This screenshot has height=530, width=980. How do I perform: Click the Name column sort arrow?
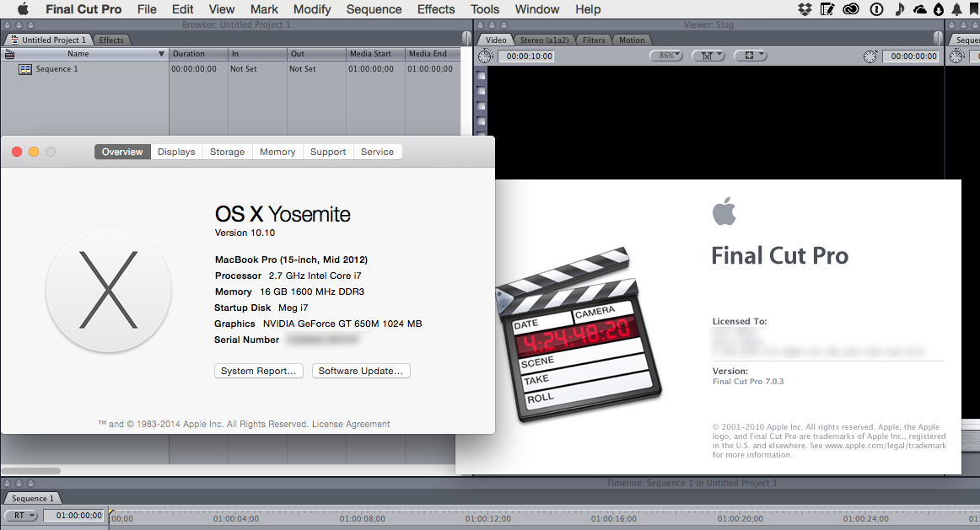[x=161, y=54]
